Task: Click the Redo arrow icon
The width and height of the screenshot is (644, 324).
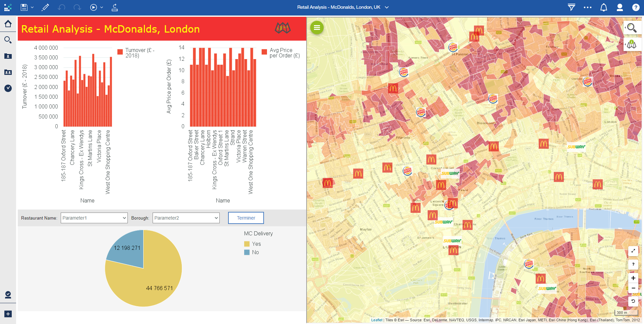Action: [77, 7]
